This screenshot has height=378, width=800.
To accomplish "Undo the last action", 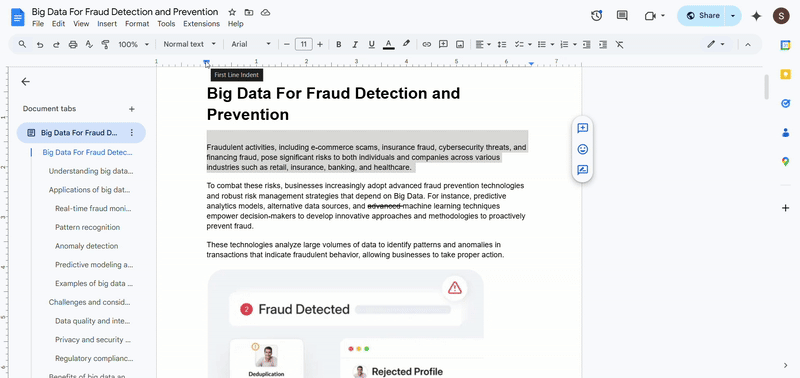I will pyautogui.click(x=39, y=44).
